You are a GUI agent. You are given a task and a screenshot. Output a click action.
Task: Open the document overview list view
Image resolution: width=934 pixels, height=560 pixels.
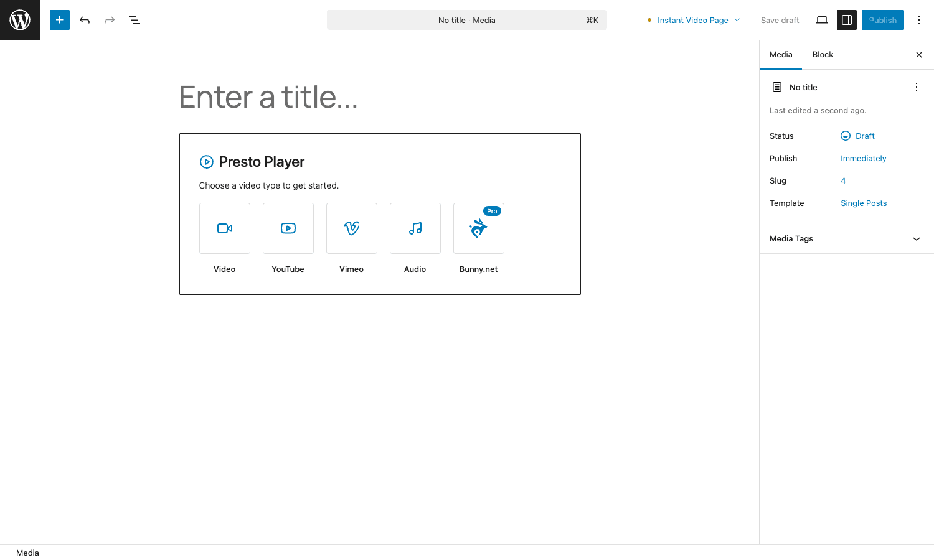click(134, 20)
